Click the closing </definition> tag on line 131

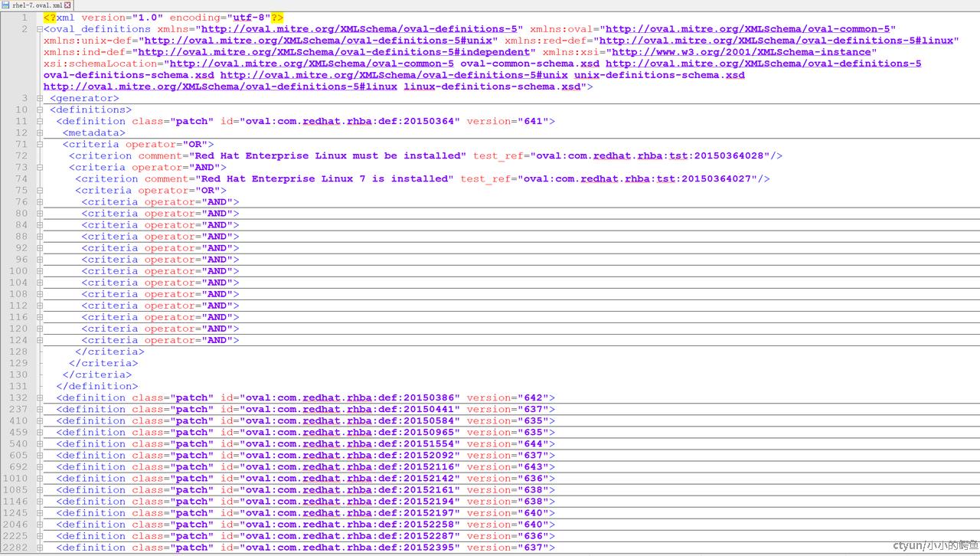click(x=96, y=386)
